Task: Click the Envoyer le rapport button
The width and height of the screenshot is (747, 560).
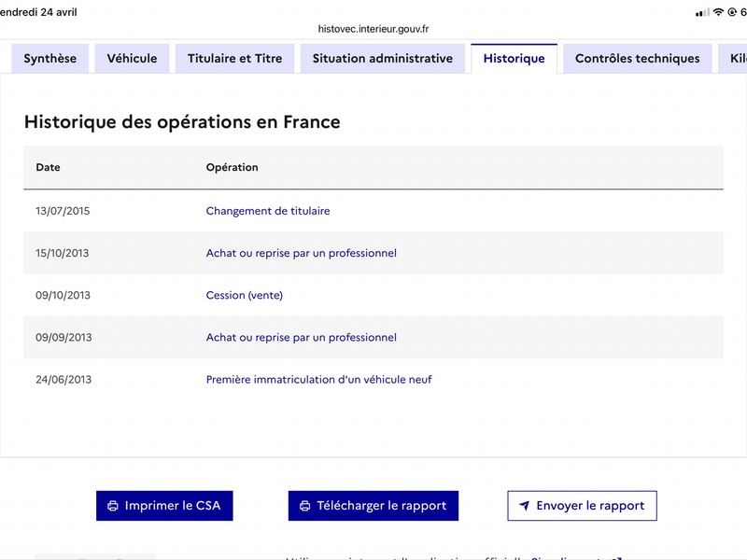Action: click(582, 506)
